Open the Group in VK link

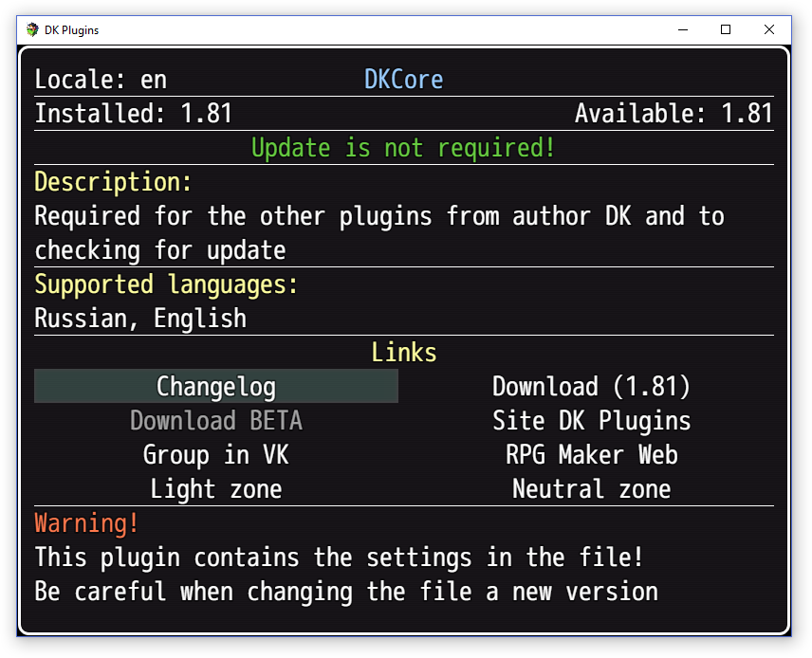coord(215,455)
